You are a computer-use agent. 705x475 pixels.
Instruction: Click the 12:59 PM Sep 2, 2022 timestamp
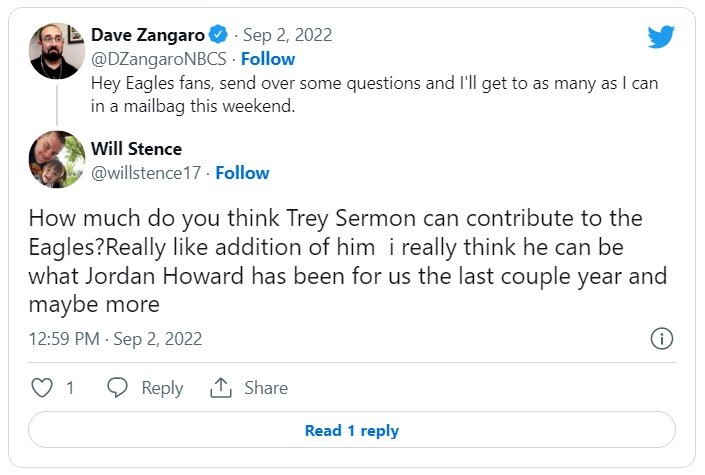click(115, 339)
